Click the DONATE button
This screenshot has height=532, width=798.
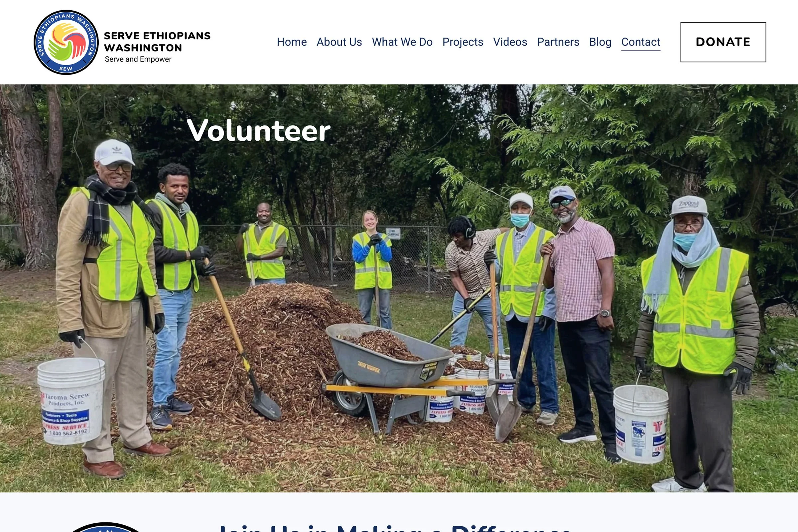click(x=723, y=42)
